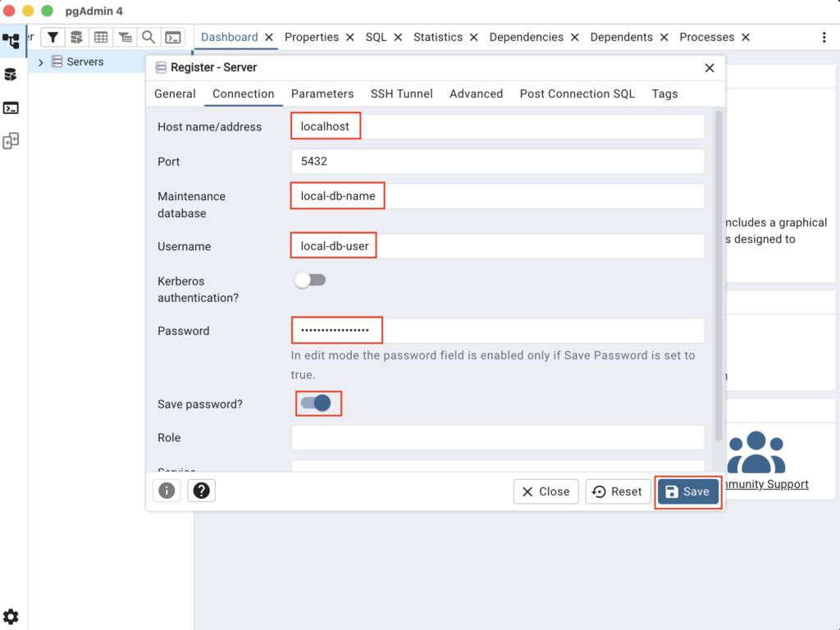Open the Query Tool from the browser toolbar

click(76, 37)
